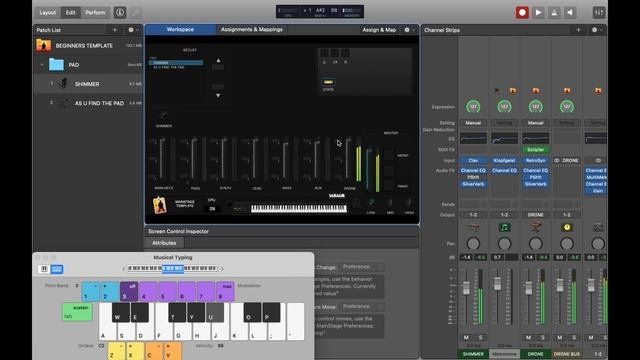Open the 1-2 output menu on SHIMMER strip
This screenshot has height=360, width=640.
(473, 215)
